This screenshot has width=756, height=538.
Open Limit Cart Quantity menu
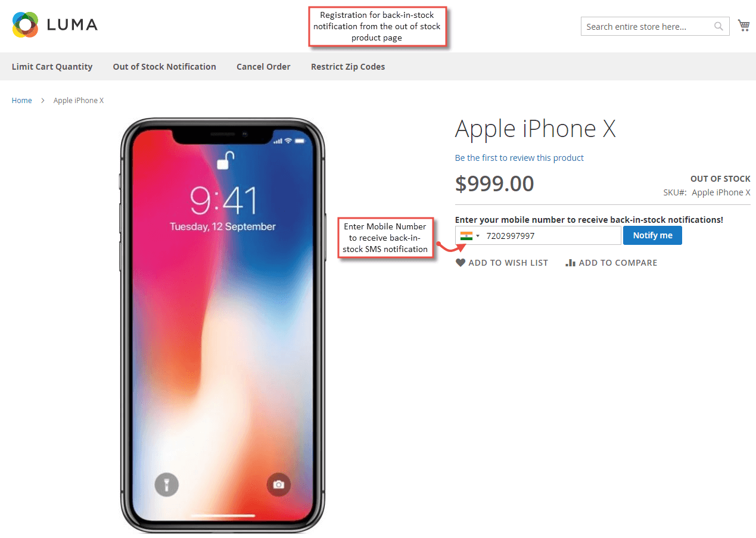[52, 67]
